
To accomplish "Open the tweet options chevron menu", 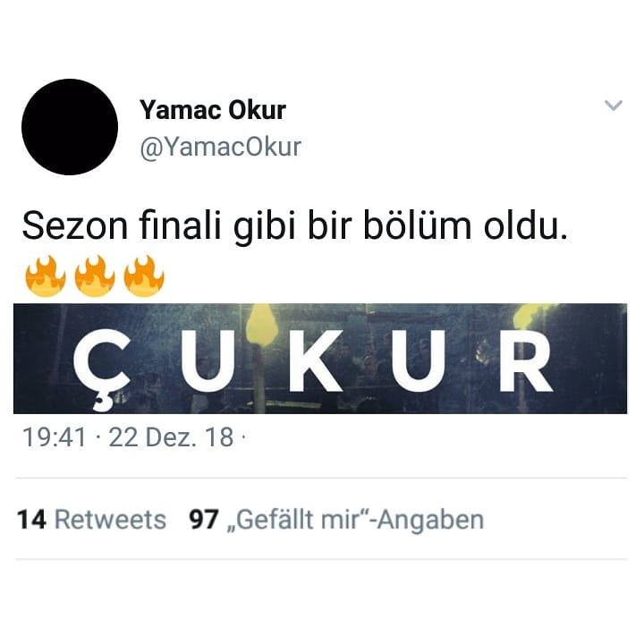I will (x=614, y=106).
